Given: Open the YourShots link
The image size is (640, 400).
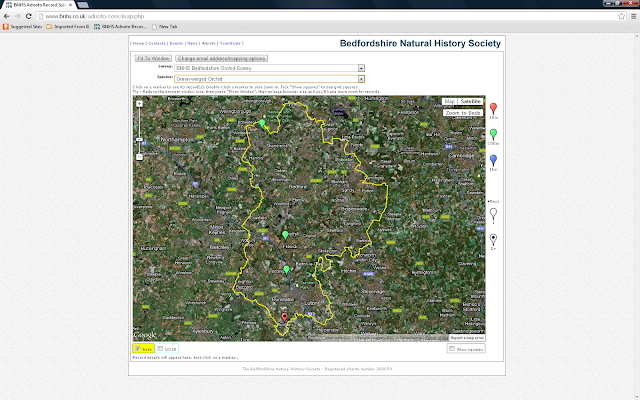Looking at the screenshot, I should [230, 43].
